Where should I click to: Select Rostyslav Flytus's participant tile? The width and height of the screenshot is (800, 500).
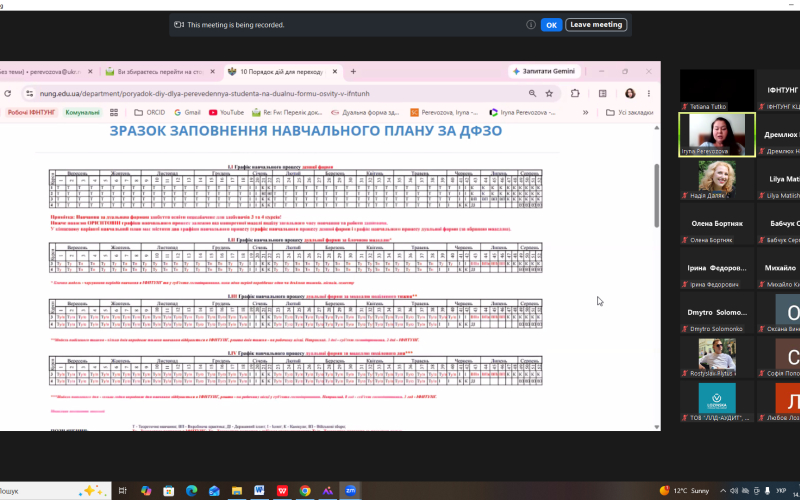[717, 357]
